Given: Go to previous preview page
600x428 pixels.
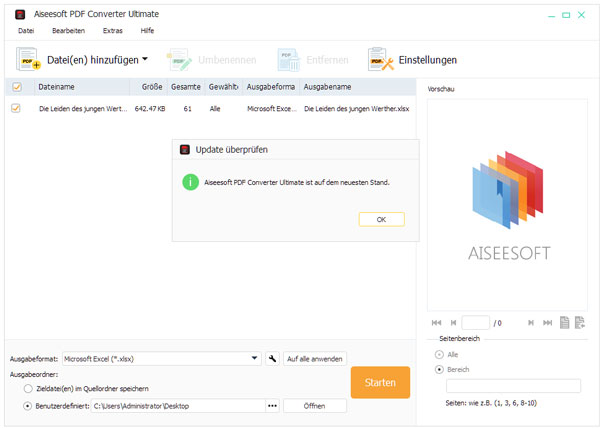Looking at the screenshot, I should tap(453, 323).
